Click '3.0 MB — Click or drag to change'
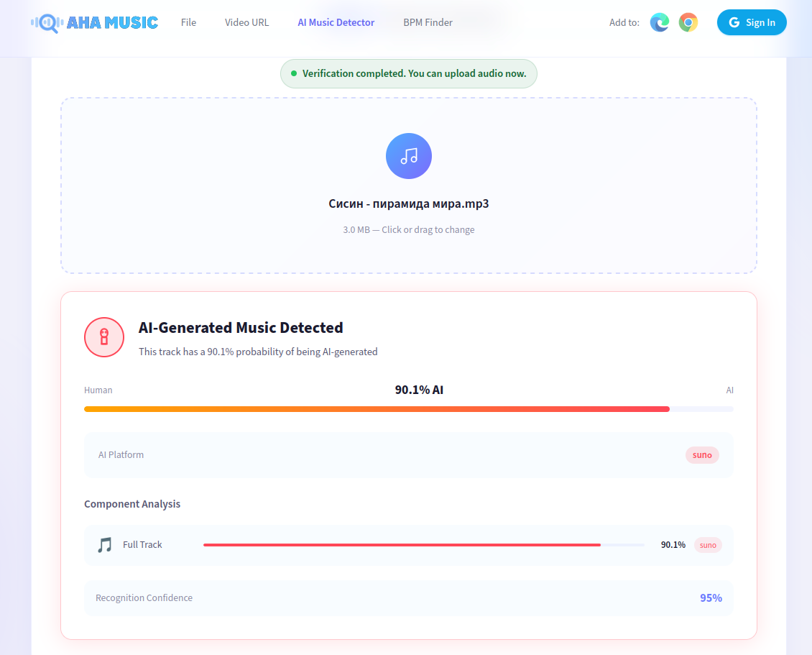The height and width of the screenshot is (655, 812). click(409, 229)
